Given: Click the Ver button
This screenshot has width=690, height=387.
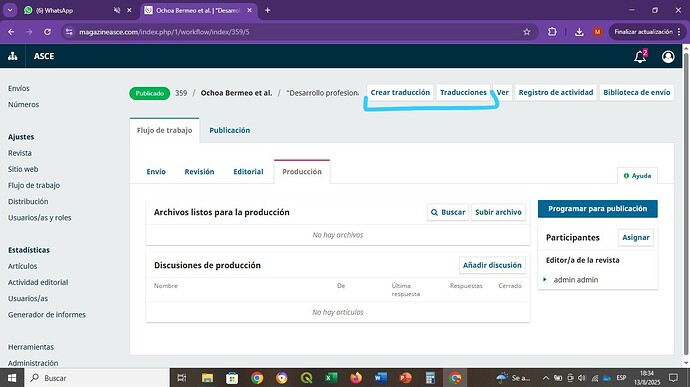Looking at the screenshot, I should pos(503,92).
